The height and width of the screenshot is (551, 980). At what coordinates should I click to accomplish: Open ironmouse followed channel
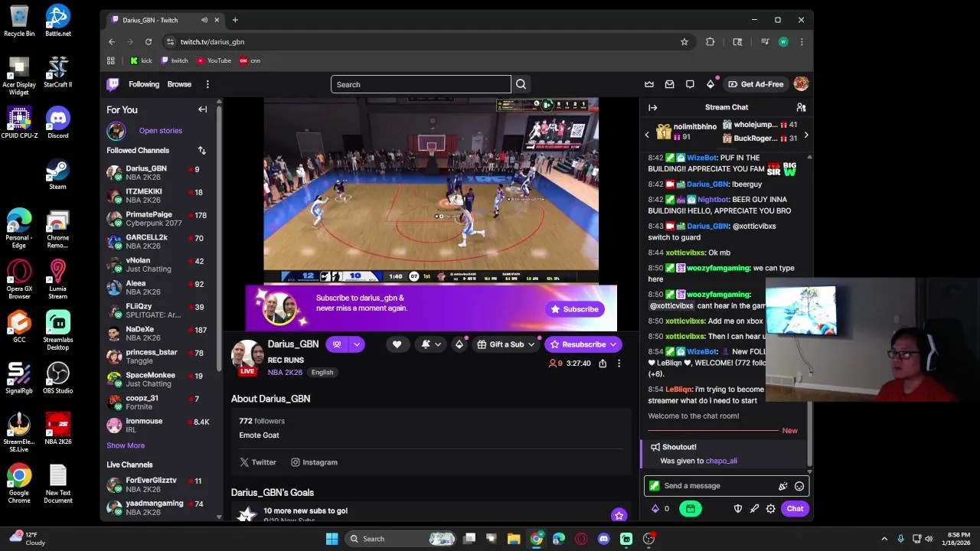(x=161, y=425)
